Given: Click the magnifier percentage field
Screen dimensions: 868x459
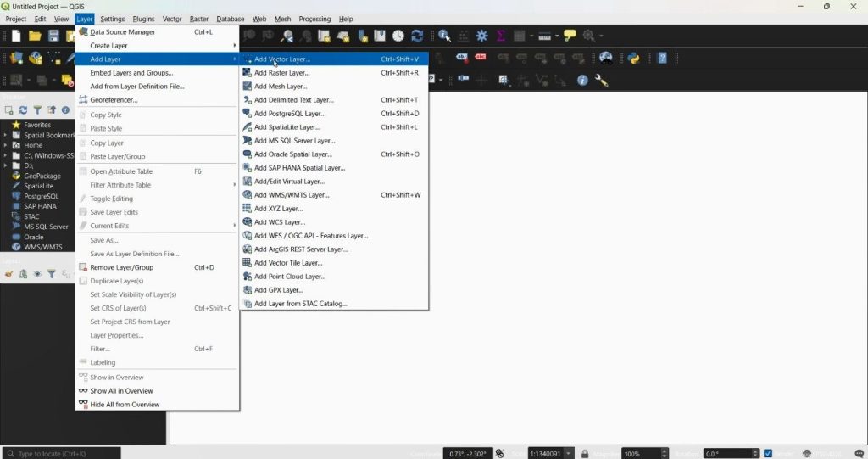Looking at the screenshot, I should 641,453.
